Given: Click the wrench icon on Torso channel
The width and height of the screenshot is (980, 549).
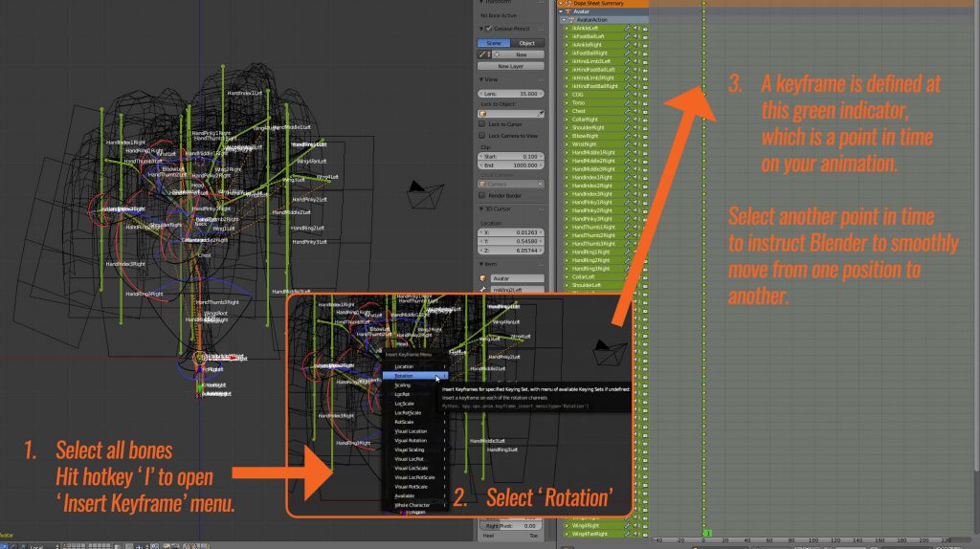Looking at the screenshot, I should [x=627, y=102].
